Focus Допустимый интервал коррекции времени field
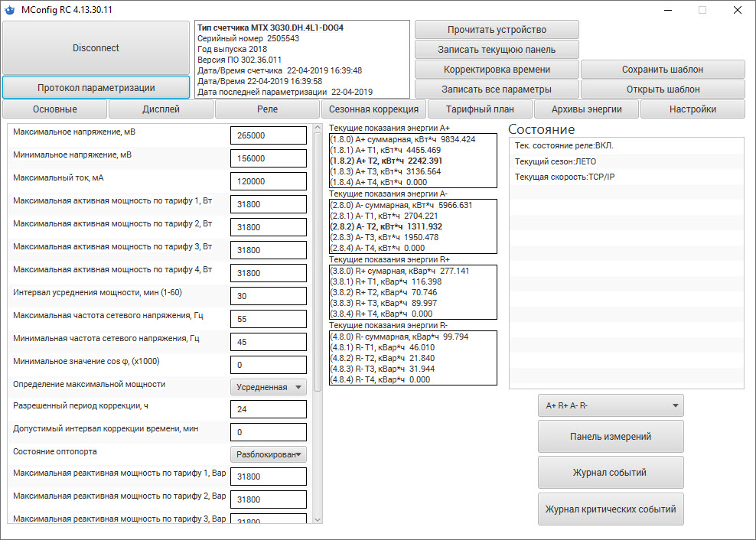 pyautogui.click(x=269, y=432)
